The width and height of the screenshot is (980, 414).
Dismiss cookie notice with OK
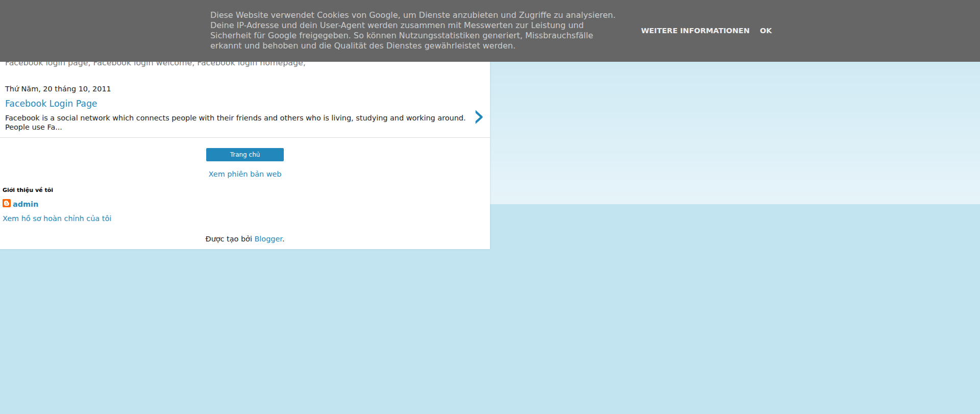tap(766, 31)
